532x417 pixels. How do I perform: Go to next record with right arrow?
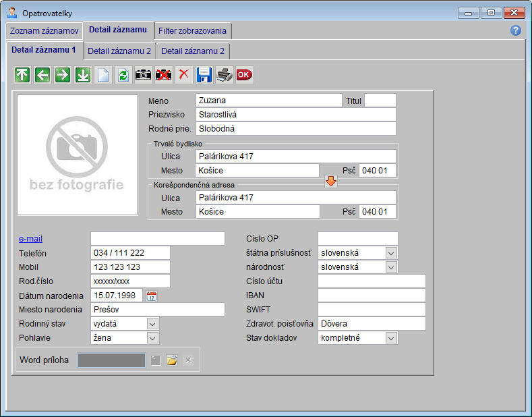point(63,75)
